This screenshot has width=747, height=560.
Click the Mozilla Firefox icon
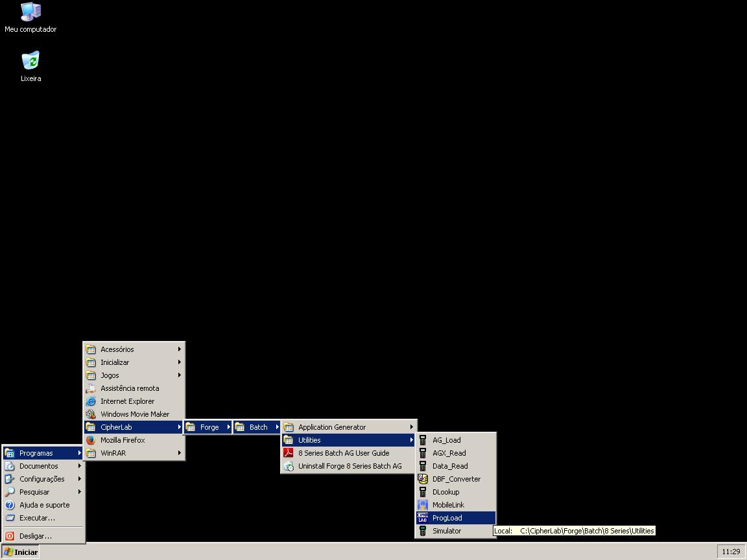pyautogui.click(x=91, y=440)
